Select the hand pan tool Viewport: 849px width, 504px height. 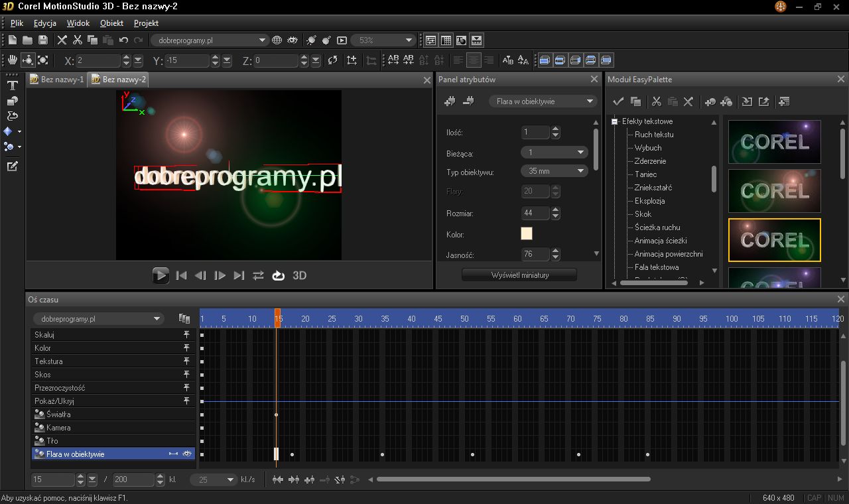pos(13,60)
